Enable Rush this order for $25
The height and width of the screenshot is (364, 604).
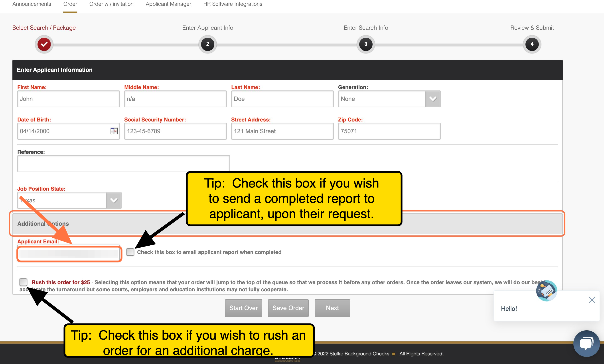[23, 282]
